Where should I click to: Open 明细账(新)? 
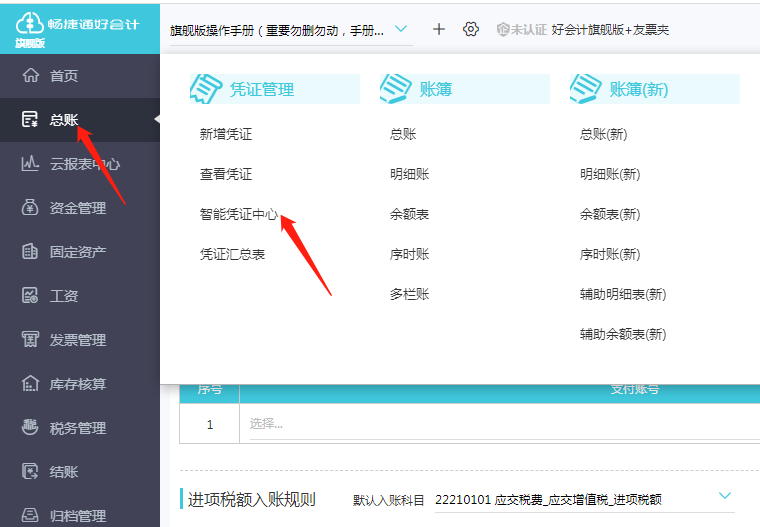(x=610, y=174)
